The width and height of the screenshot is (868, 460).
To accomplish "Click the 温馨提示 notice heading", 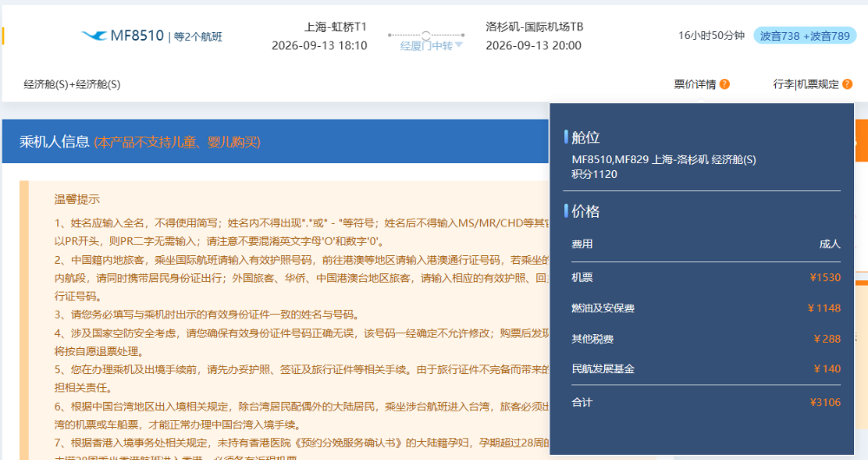I will click(76, 199).
